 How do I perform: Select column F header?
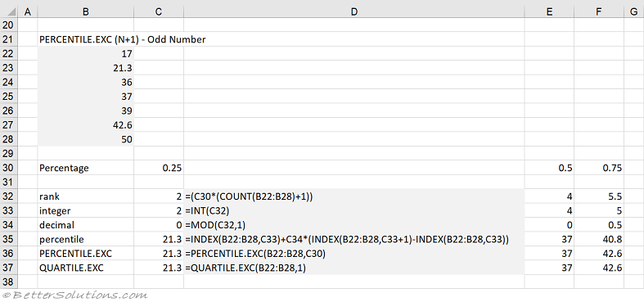599,12
